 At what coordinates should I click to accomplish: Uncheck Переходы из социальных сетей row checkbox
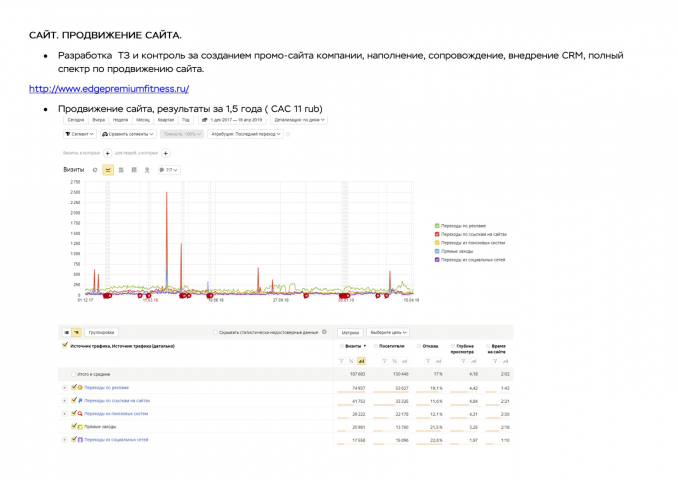(x=74, y=439)
